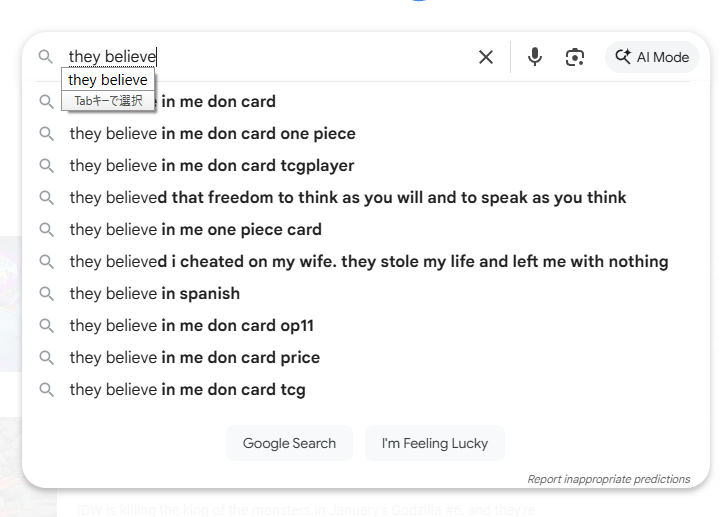Start voice search with microphone icon
This screenshot has height=517, width=720.
[x=535, y=57]
